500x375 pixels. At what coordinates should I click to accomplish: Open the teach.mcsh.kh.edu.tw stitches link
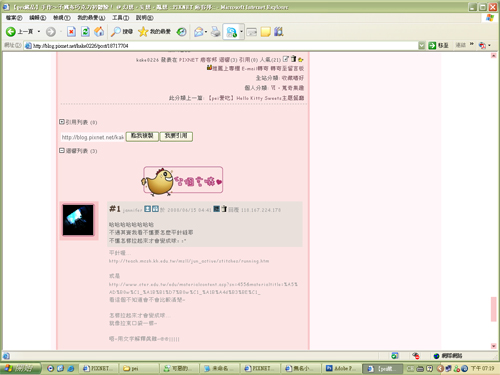point(189,261)
